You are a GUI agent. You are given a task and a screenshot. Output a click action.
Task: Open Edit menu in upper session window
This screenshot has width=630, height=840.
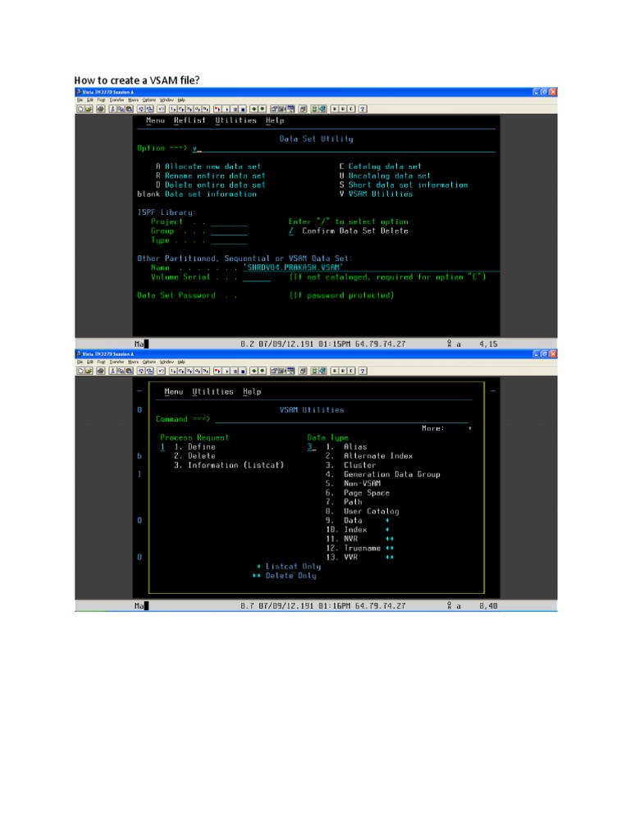point(90,100)
